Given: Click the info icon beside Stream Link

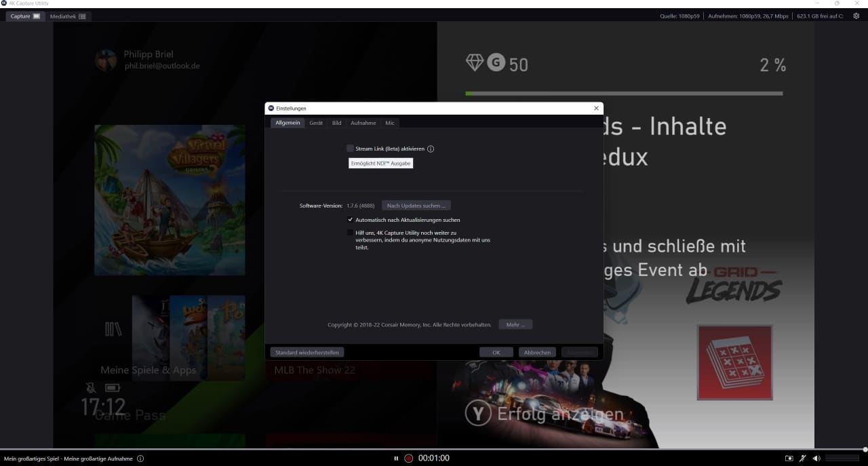Looking at the screenshot, I should click(431, 149).
